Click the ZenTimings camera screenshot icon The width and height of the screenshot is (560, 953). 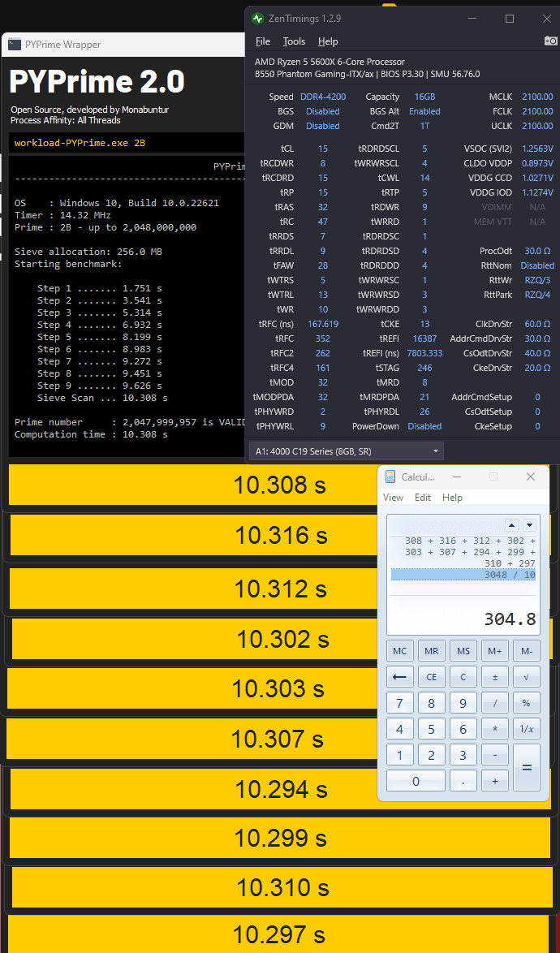click(550, 41)
